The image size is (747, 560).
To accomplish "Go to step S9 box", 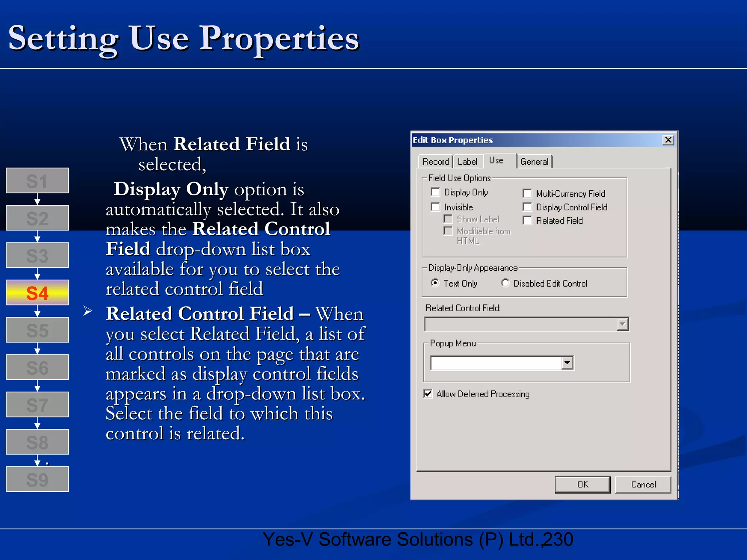I will click(x=37, y=479).
